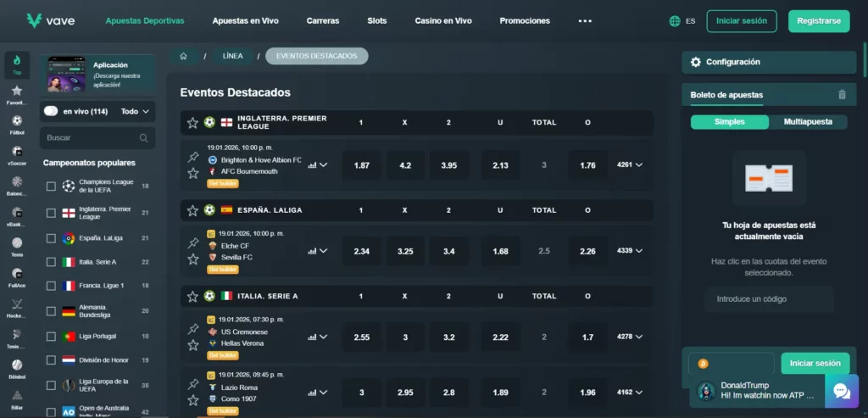Open the more menu (three dots)
This screenshot has width=868, height=418.
pos(585,21)
